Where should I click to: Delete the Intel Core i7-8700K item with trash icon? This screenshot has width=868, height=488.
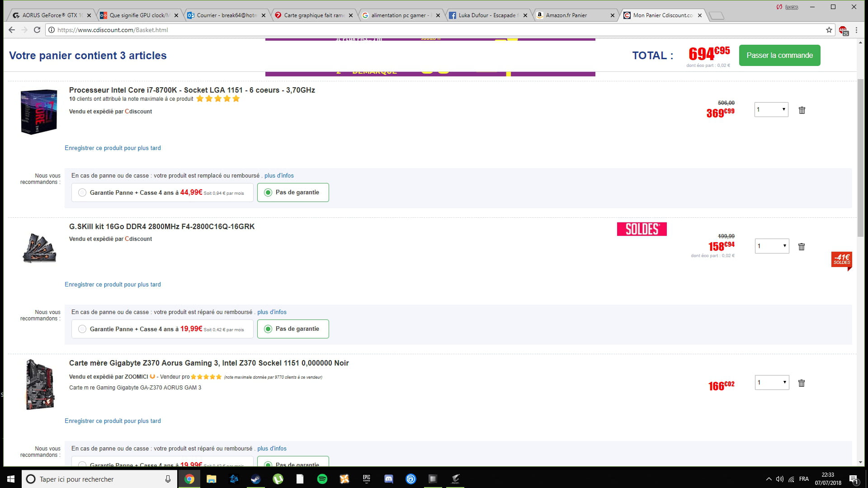click(802, 110)
